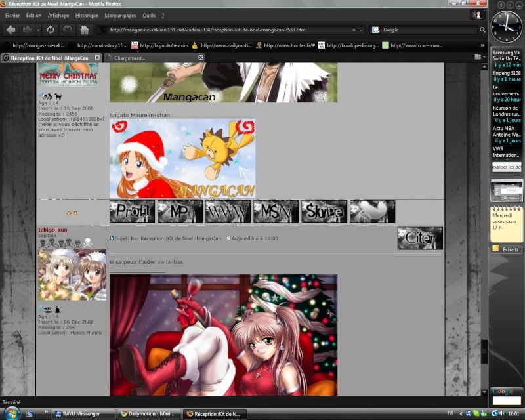
Task: Open the Jinpeng S108 feed headline
Action: tap(507, 73)
